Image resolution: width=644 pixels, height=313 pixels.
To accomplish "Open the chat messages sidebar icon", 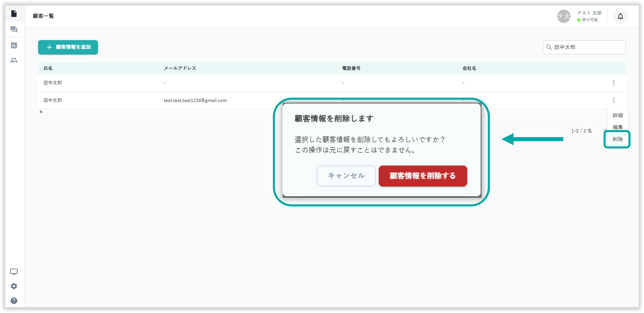I will (x=14, y=30).
